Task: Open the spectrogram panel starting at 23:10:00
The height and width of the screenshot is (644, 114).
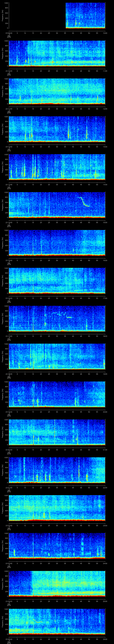Action: pyautogui.click(x=57, y=54)
